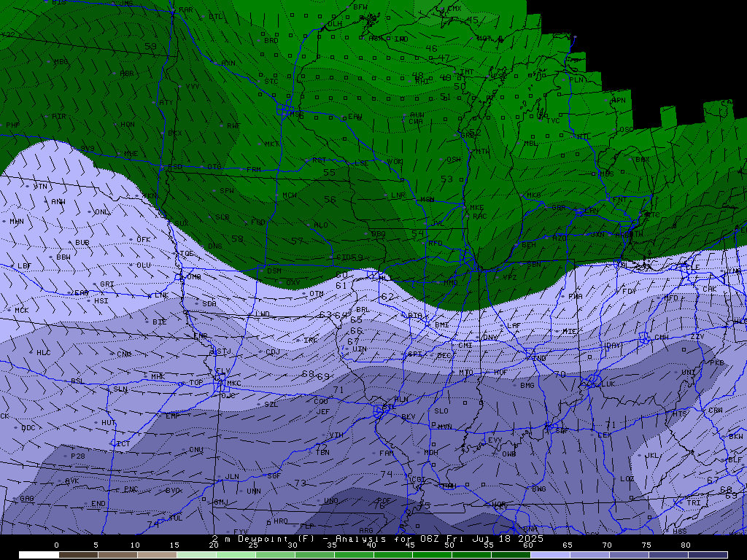The height and width of the screenshot is (560, 747).
Task: Click the STL station label
Action: (390, 407)
